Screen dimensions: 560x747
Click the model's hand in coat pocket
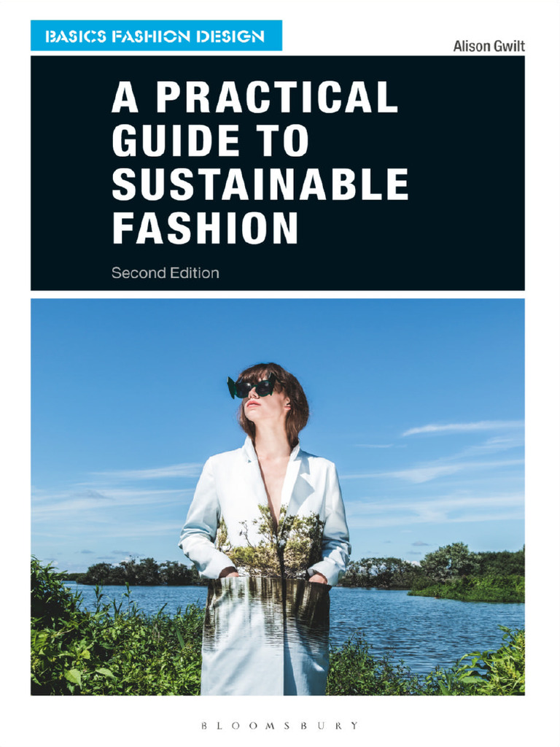click(318, 578)
